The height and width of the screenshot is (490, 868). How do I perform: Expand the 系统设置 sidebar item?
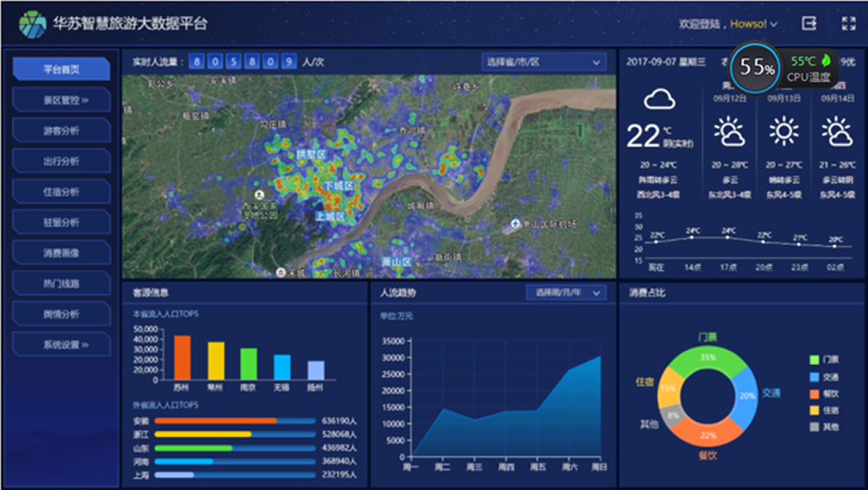(x=61, y=344)
